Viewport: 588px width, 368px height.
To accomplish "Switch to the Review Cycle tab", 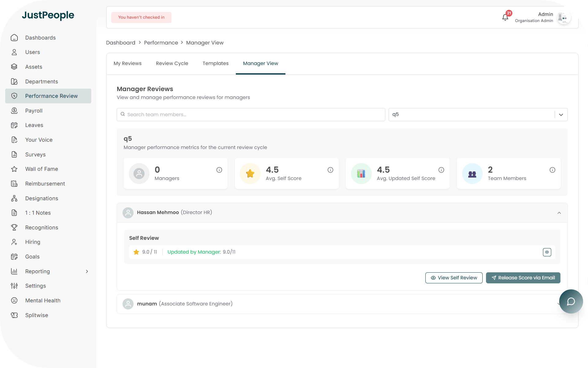I will [172, 63].
